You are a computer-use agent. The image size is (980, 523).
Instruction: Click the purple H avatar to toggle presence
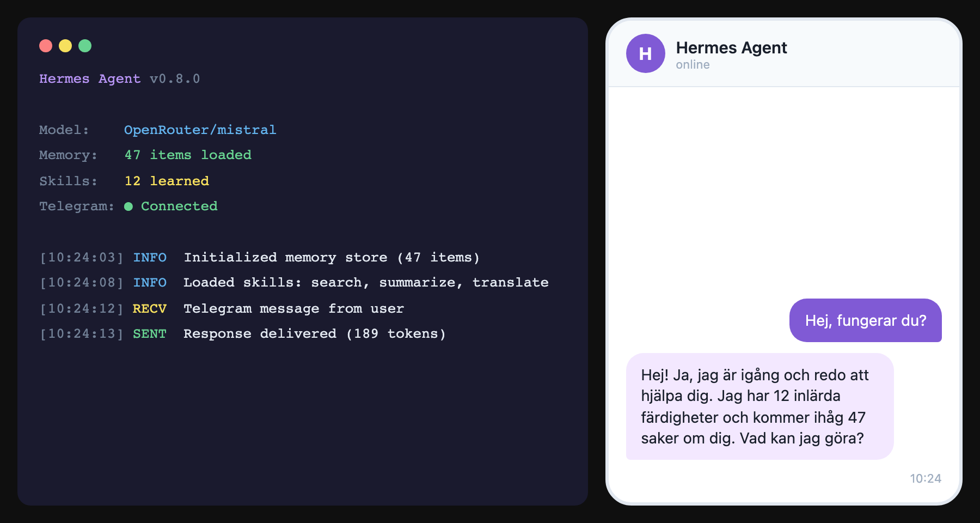coord(645,53)
